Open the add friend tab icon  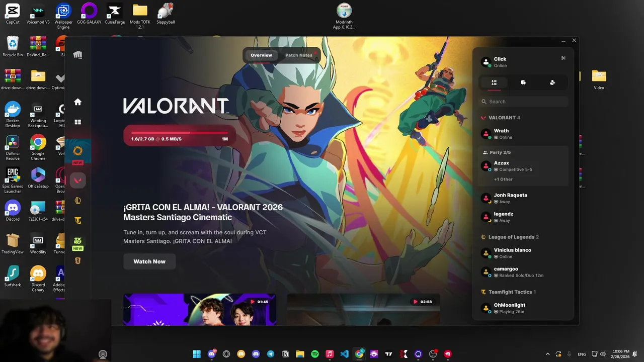coord(552,82)
